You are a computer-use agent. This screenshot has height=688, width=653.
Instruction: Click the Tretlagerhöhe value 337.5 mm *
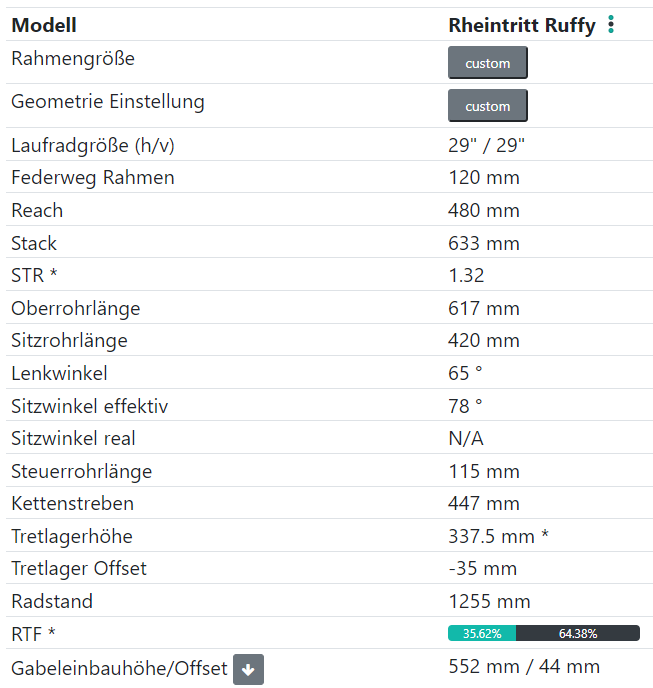pos(498,536)
